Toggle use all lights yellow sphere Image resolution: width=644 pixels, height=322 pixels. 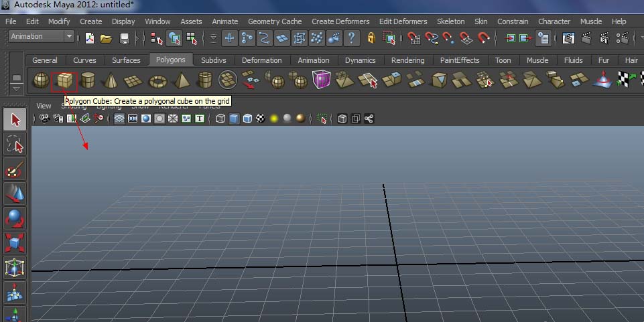[x=274, y=118]
